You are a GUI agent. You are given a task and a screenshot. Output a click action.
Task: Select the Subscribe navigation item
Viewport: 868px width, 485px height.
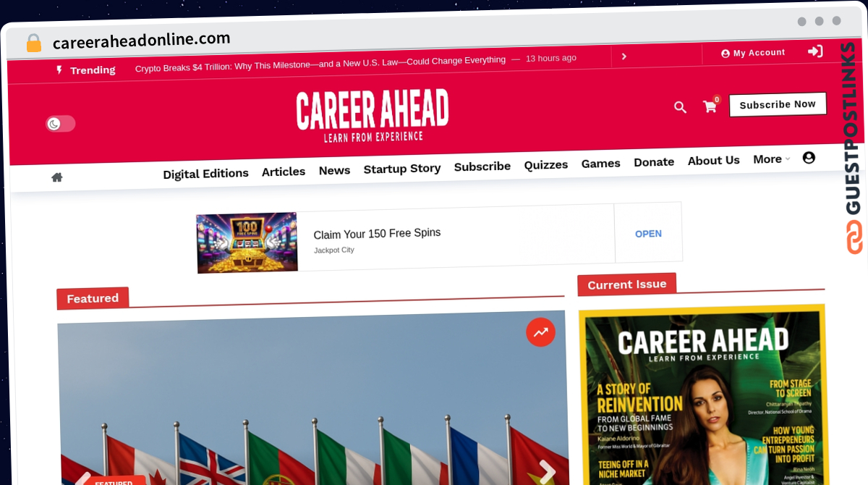click(482, 166)
